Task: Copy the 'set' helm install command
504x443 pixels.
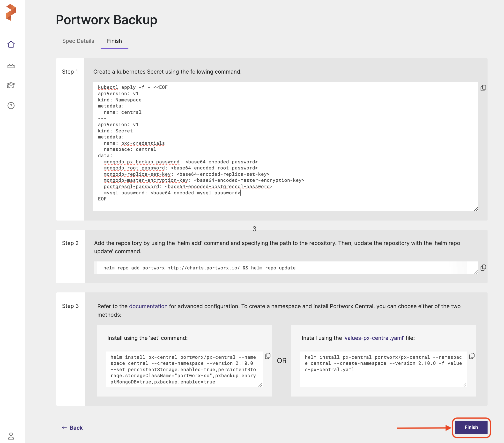Action: click(x=267, y=356)
